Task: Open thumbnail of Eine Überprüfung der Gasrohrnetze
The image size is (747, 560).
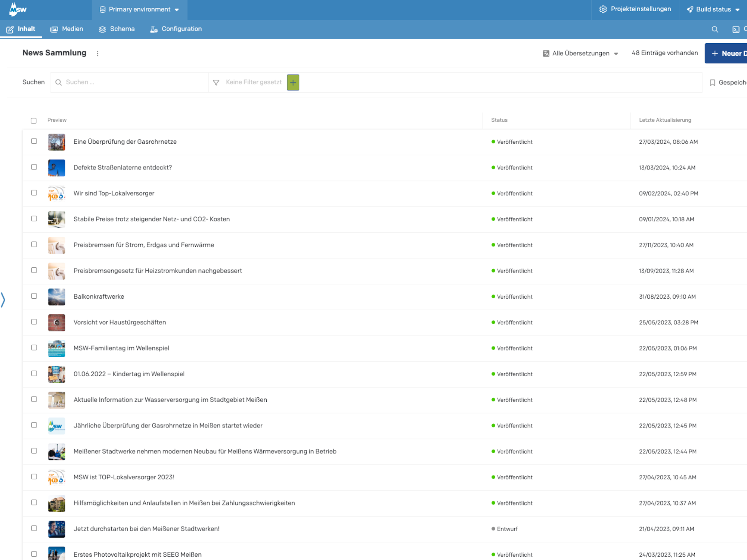Action: pyautogui.click(x=57, y=142)
